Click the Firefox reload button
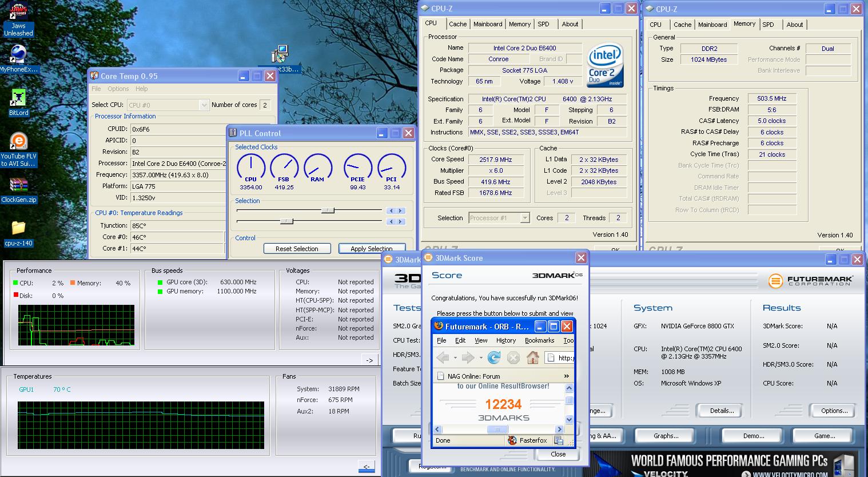 tap(494, 357)
